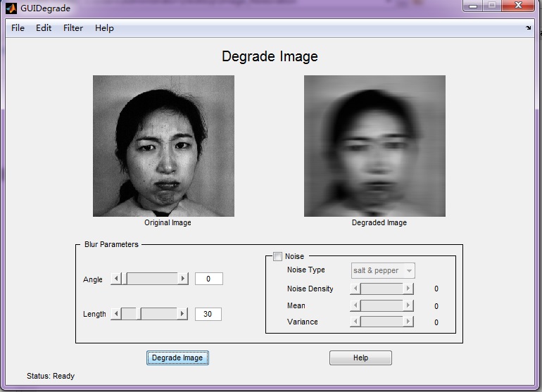Open the Edit menu
The width and height of the screenshot is (542, 392).
coord(44,28)
